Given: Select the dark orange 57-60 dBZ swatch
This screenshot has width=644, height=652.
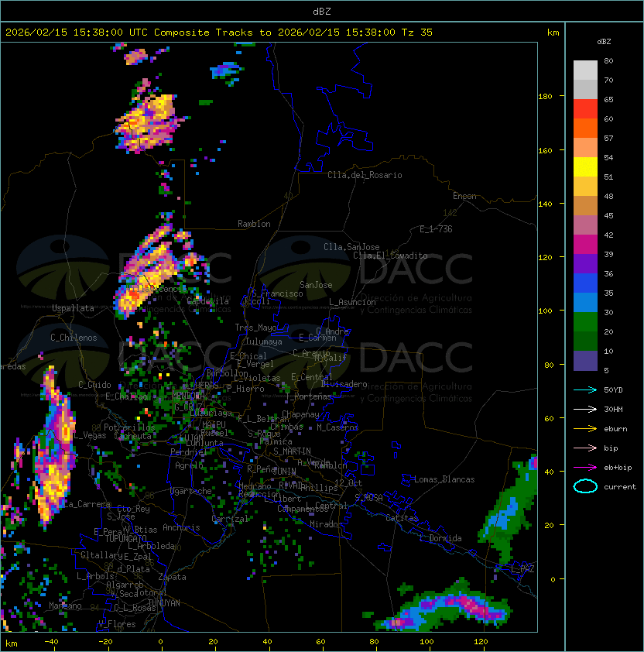Looking at the screenshot, I should [585, 128].
